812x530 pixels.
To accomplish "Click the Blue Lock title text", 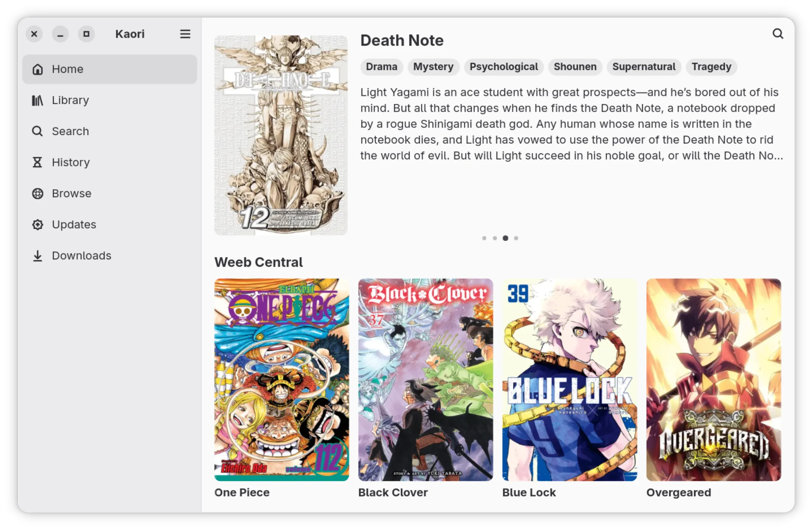I will pos(529,493).
